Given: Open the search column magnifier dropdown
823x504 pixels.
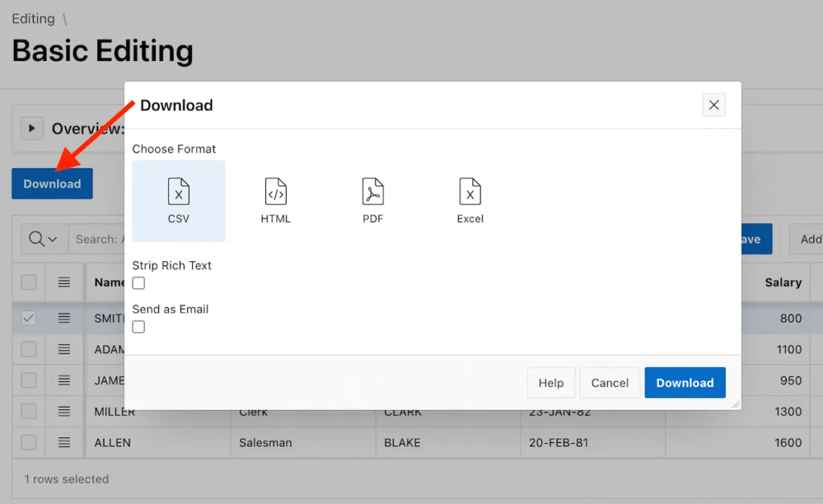Looking at the screenshot, I should [44, 239].
